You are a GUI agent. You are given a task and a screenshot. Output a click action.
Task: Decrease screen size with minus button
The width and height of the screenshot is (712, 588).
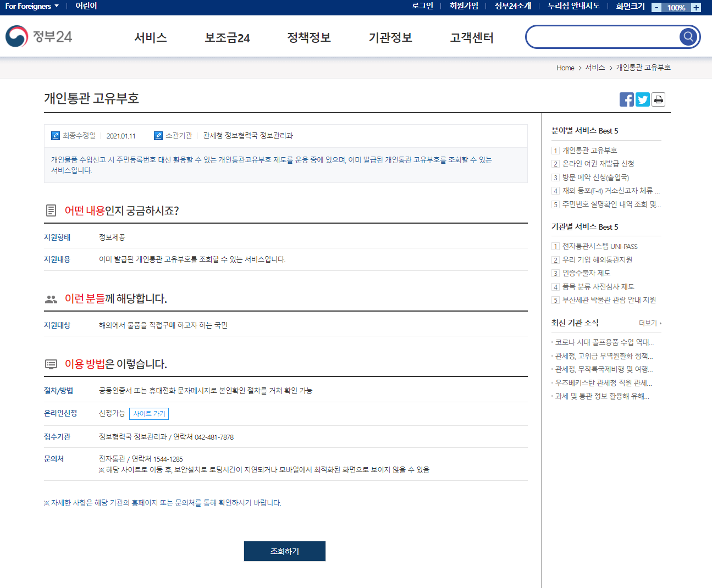coord(656,7)
